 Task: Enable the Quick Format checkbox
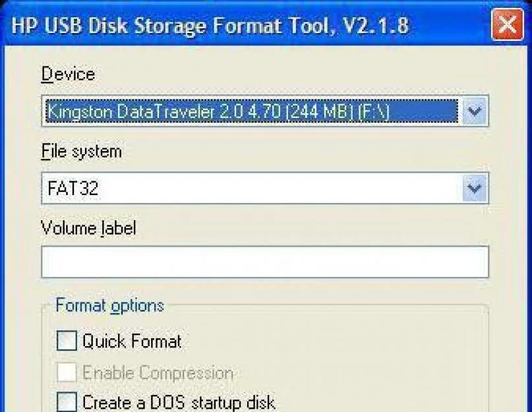coord(67,341)
